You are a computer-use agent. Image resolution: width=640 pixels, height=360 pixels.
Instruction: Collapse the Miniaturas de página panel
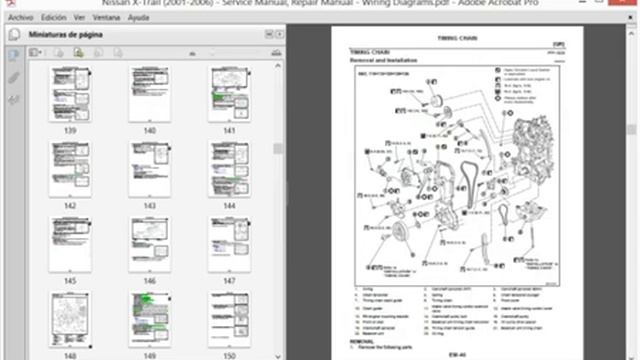pyautogui.click(x=269, y=34)
